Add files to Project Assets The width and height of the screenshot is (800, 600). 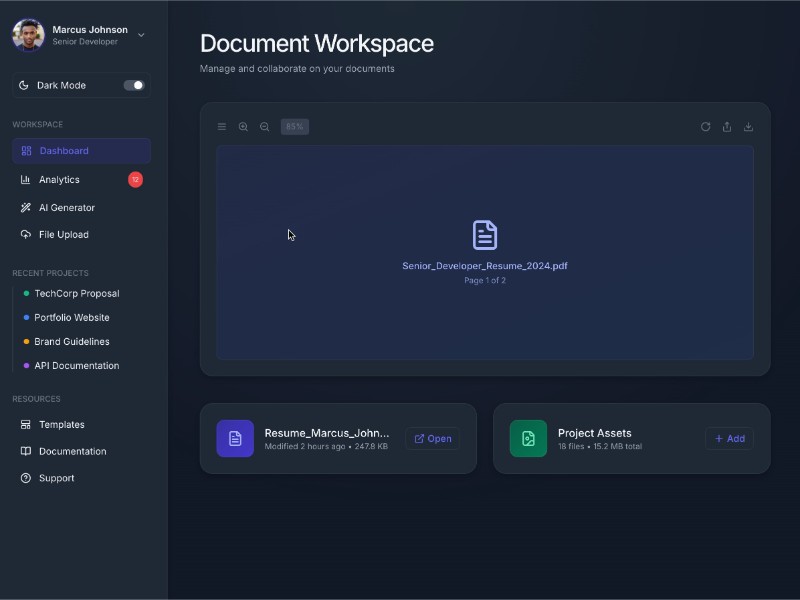730,438
